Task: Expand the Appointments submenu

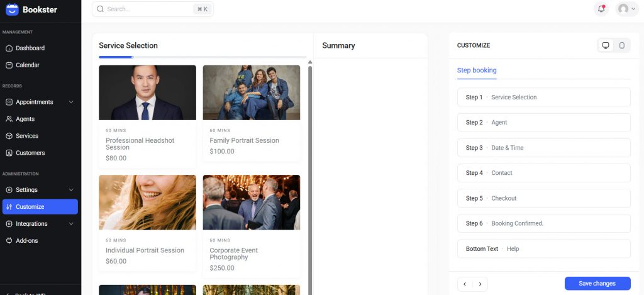Action: [x=71, y=102]
